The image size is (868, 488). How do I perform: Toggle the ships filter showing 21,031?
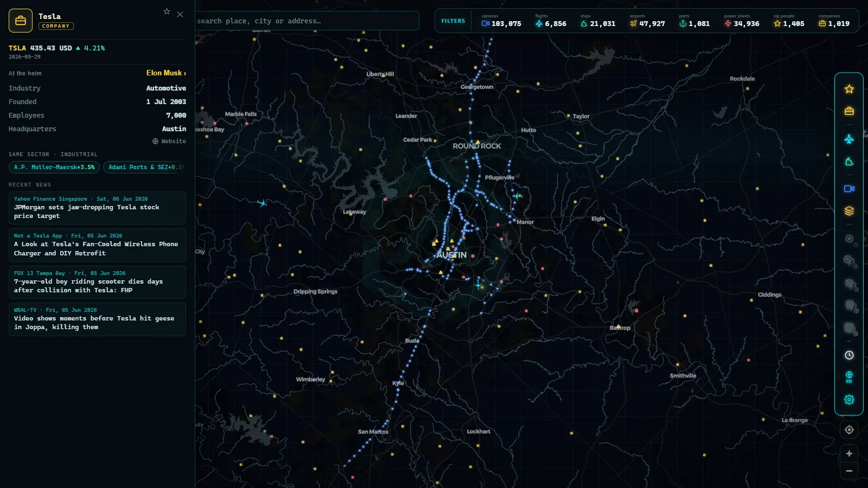(x=598, y=21)
